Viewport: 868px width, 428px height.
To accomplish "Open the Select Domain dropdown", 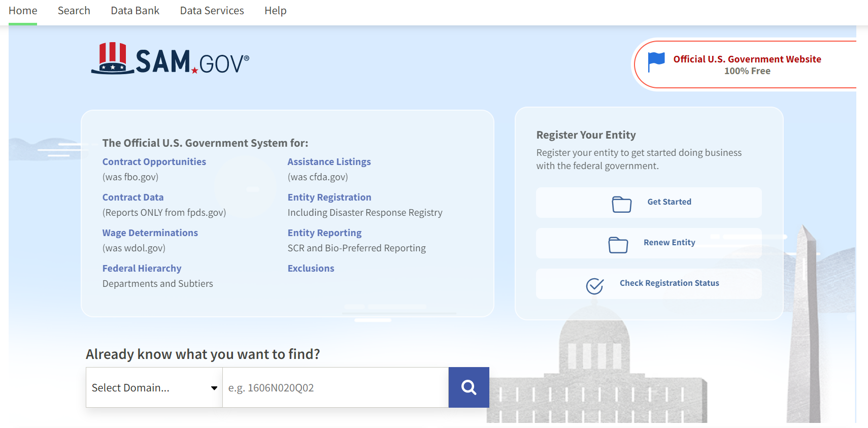I will tap(154, 387).
